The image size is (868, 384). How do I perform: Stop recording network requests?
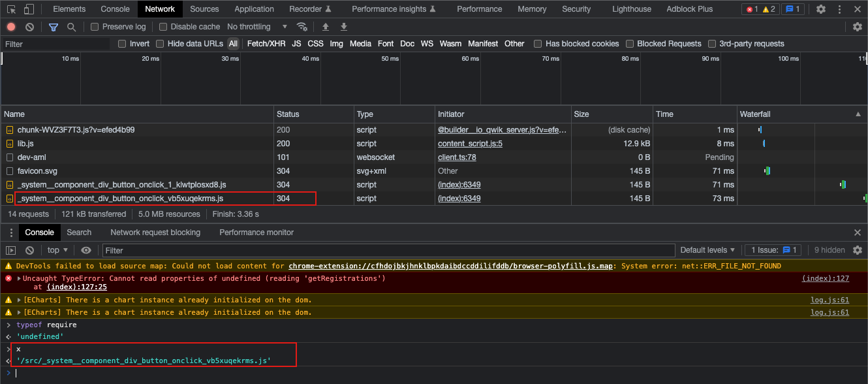[x=10, y=26]
